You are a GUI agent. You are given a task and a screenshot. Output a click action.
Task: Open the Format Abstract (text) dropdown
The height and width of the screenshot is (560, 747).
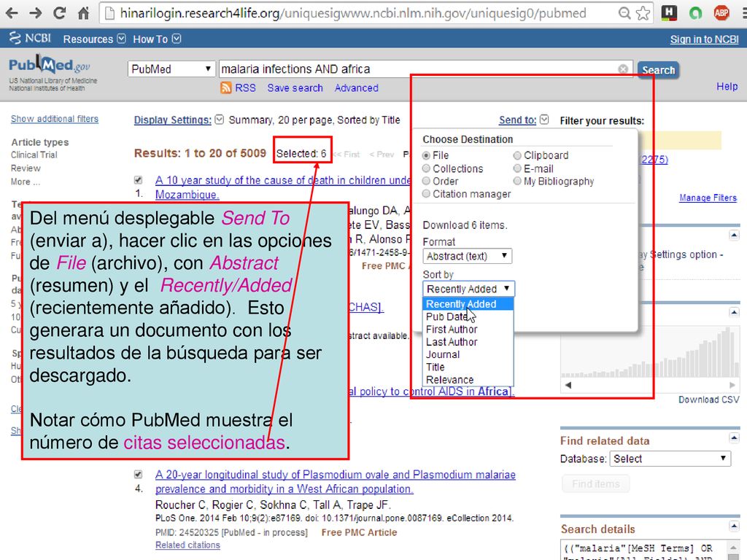click(468, 256)
